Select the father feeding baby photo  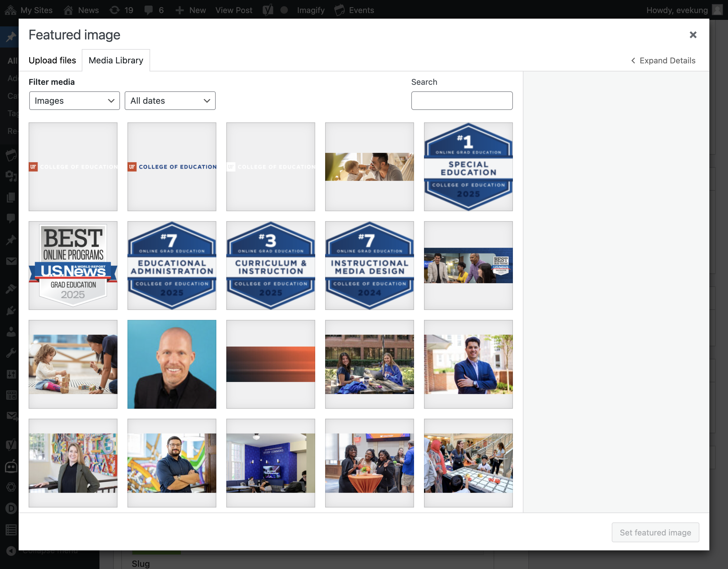coord(369,166)
